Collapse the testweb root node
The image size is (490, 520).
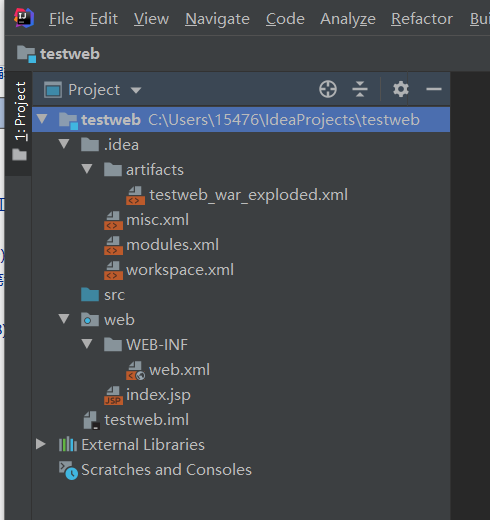click(42, 119)
